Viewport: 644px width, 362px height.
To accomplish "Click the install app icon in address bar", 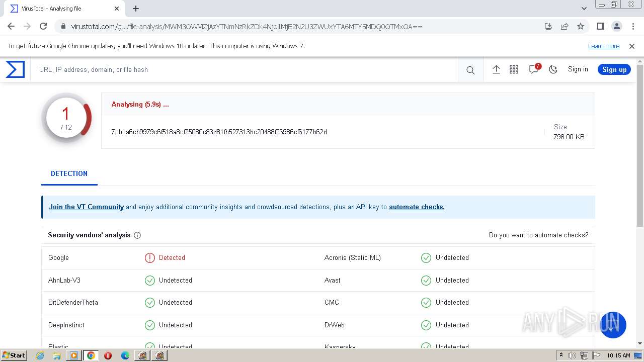I will 548,26.
